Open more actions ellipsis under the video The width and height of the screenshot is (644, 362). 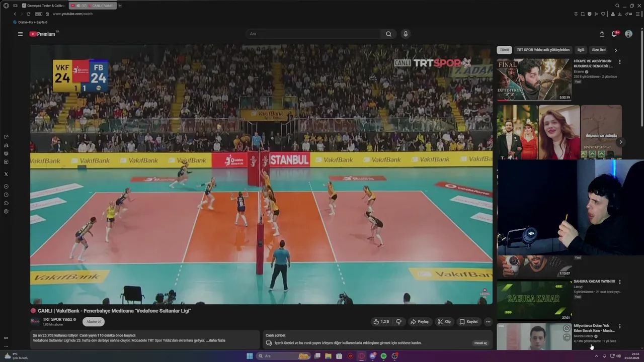point(488,322)
